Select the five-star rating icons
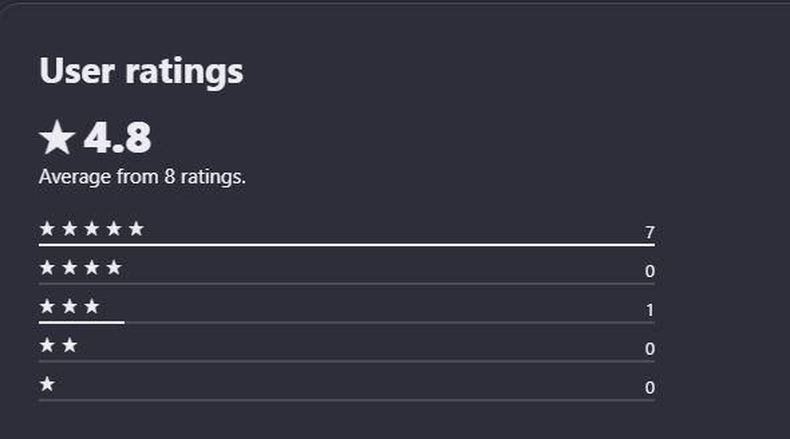 coord(91,229)
